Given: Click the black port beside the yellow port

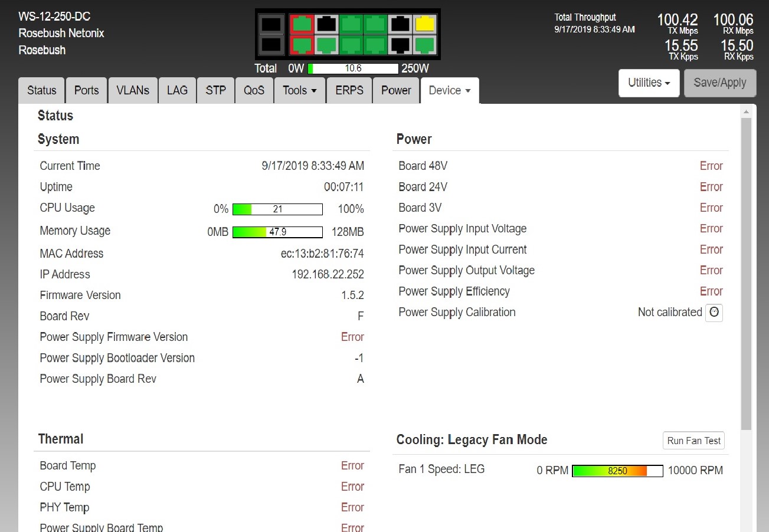Looking at the screenshot, I should (x=400, y=24).
